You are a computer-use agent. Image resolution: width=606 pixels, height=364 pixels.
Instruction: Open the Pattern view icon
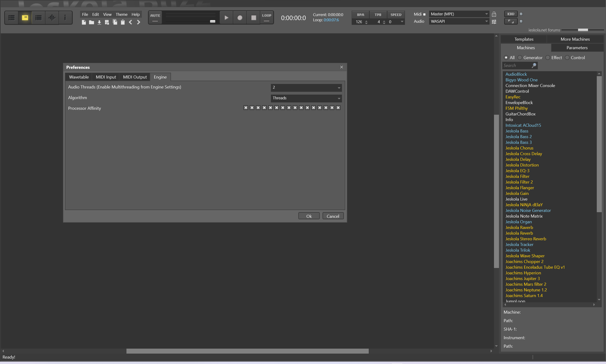pos(12,18)
